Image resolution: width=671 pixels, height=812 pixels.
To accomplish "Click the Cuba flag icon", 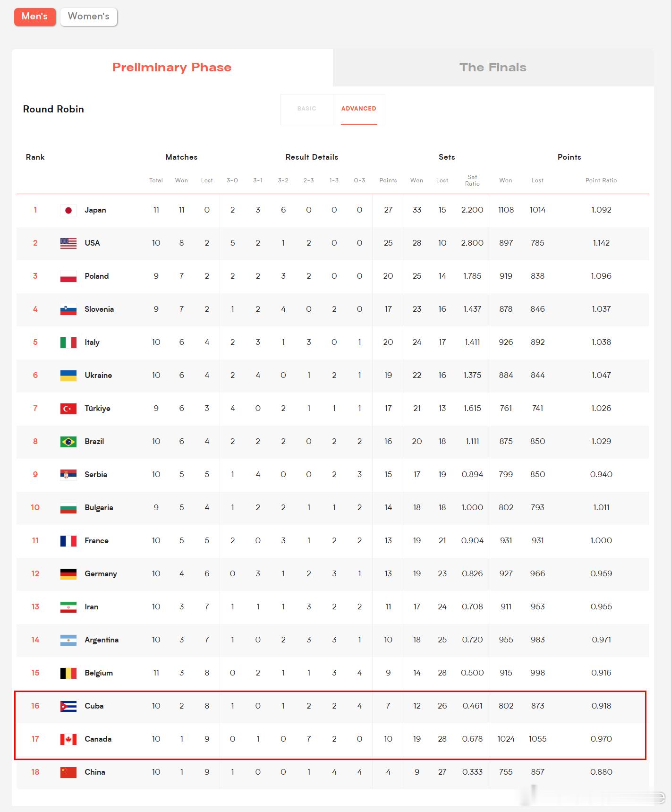I will [x=68, y=706].
